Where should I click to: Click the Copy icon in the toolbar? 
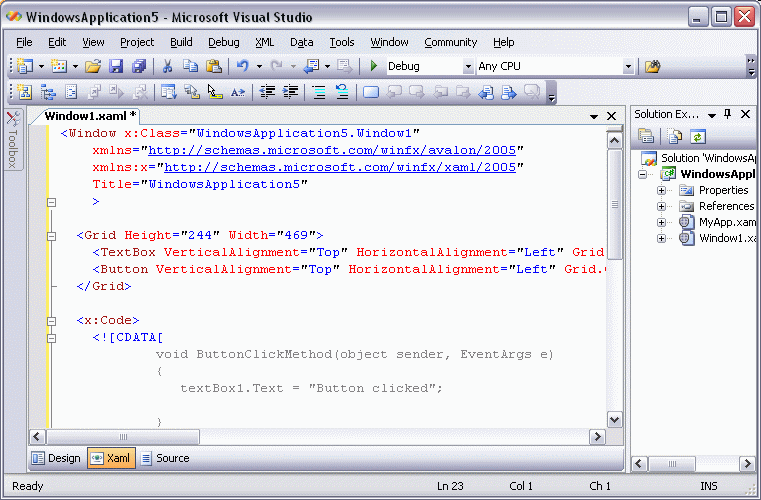click(x=190, y=66)
